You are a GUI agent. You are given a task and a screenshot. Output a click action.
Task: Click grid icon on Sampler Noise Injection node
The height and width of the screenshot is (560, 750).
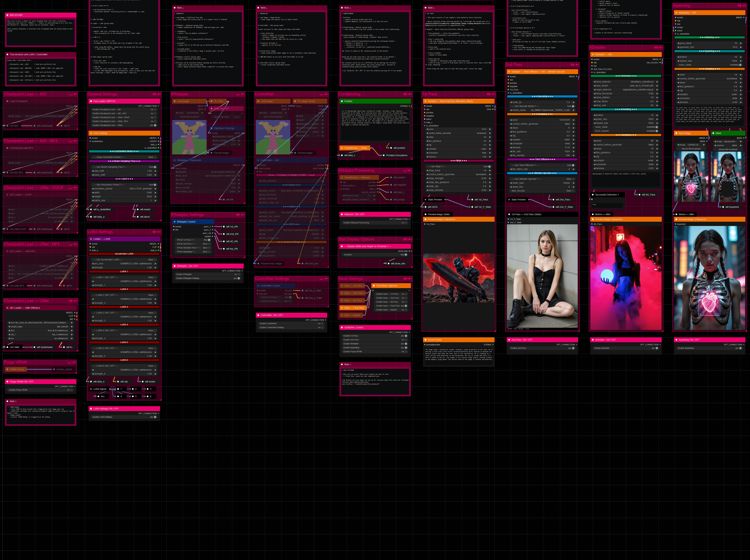click(x=425, y=101)
